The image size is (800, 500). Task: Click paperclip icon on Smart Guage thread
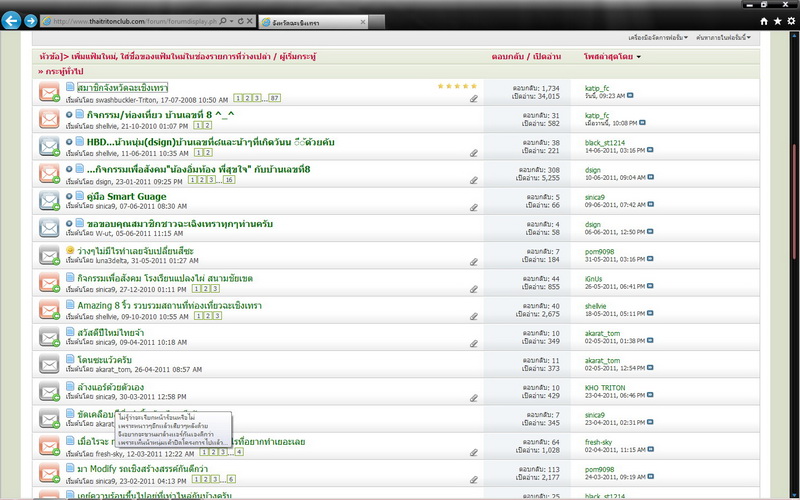pos(474,208)
